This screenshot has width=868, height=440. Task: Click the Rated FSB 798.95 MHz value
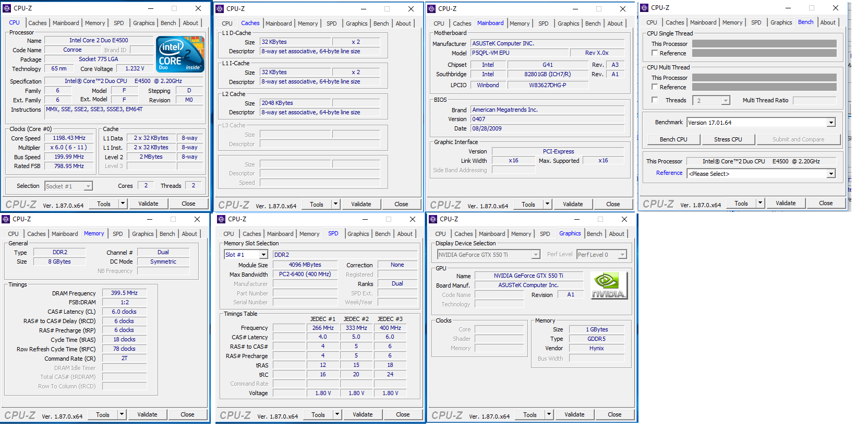(69, 166)
